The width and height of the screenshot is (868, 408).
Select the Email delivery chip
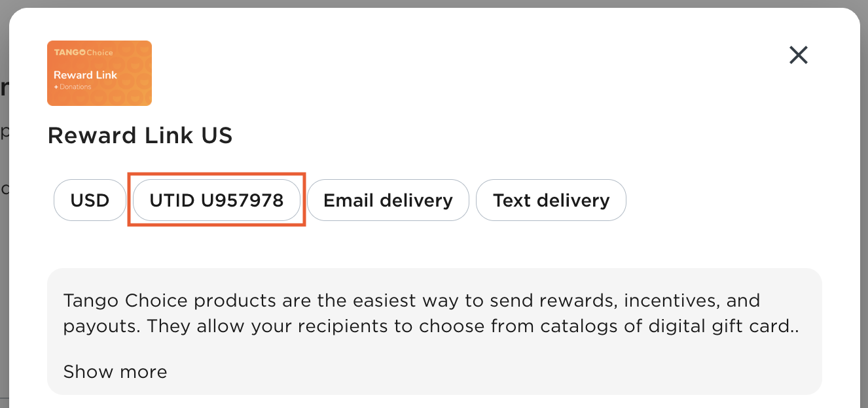[x=388, y=200]
